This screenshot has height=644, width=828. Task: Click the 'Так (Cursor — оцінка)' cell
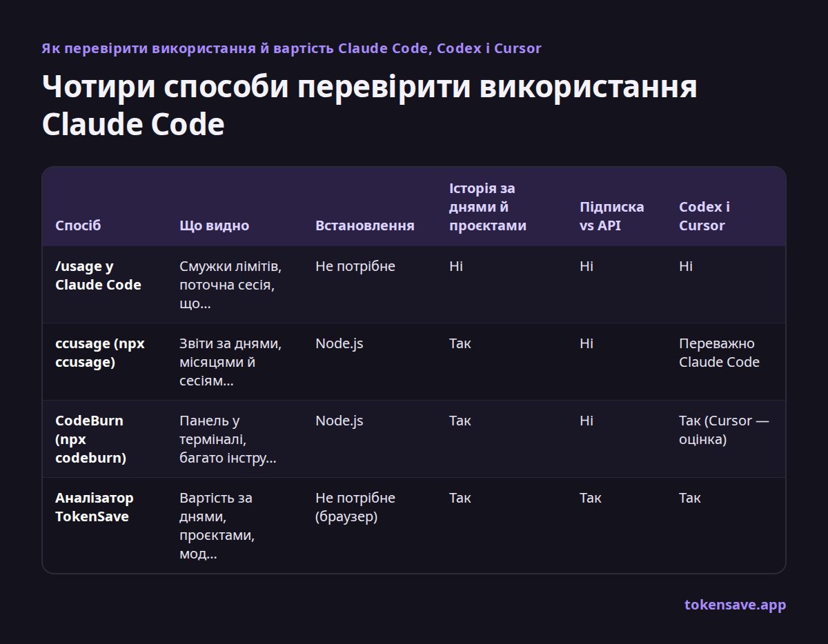724,430
